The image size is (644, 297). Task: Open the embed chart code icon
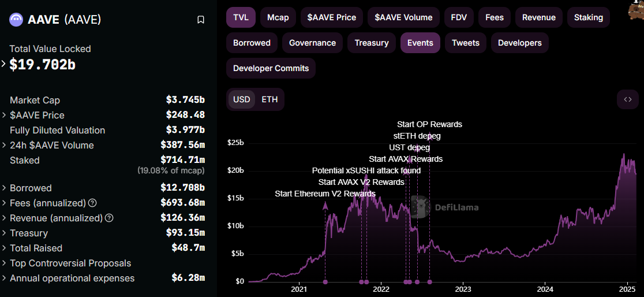pos(628,99)
